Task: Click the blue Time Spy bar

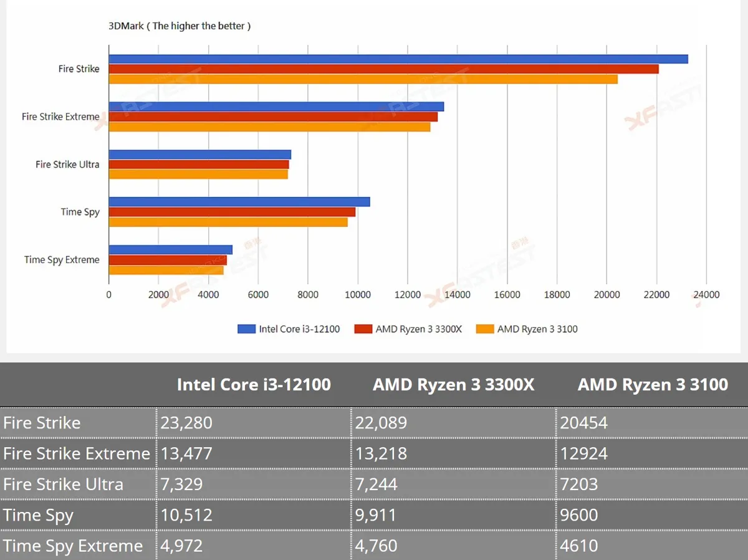Action: click(239, 202)
